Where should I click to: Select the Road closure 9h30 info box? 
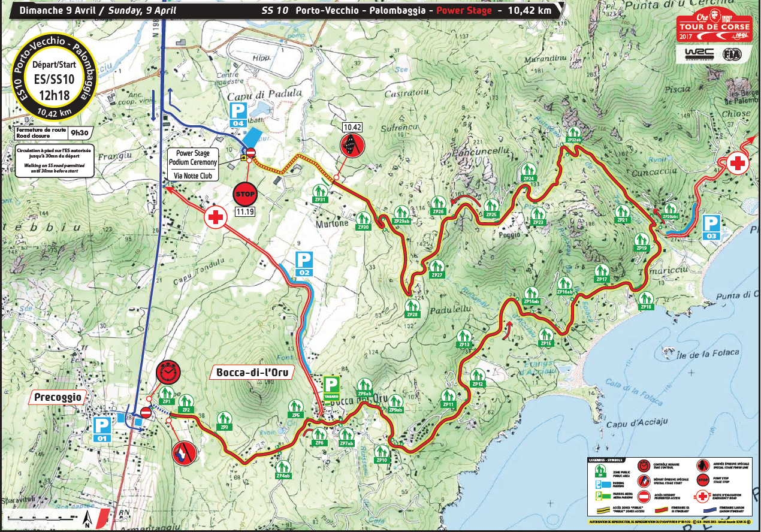52,132
